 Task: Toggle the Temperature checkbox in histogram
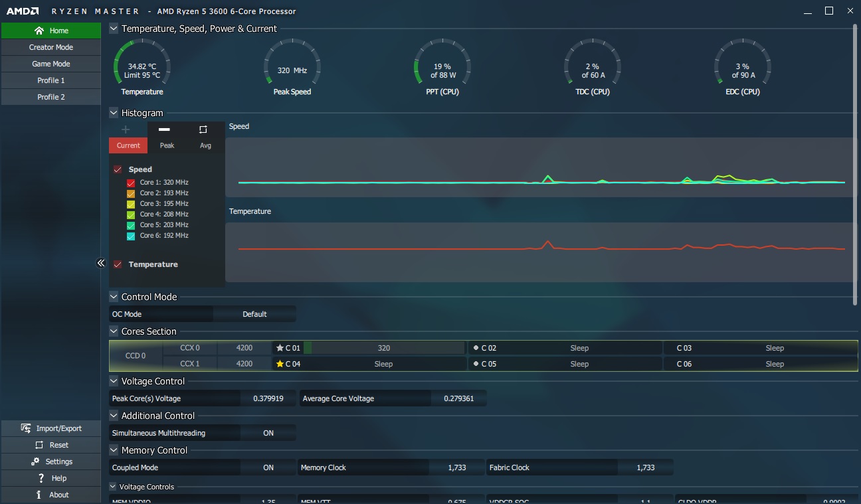[118, 264]
